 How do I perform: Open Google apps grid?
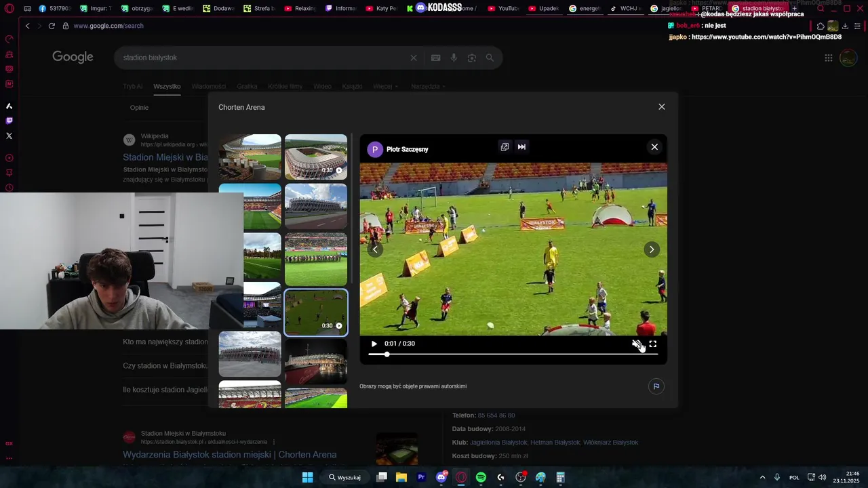[828, 58]
